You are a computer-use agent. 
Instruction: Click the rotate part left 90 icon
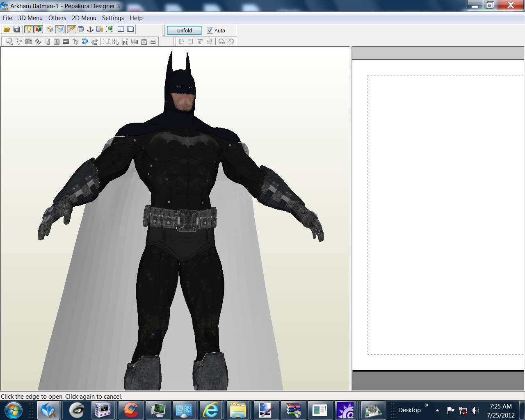click(x=221, y=41)
